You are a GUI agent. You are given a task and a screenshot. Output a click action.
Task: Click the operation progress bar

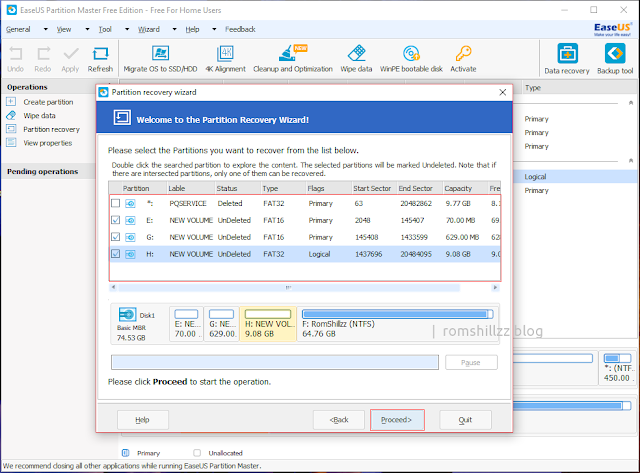[275, 362]
